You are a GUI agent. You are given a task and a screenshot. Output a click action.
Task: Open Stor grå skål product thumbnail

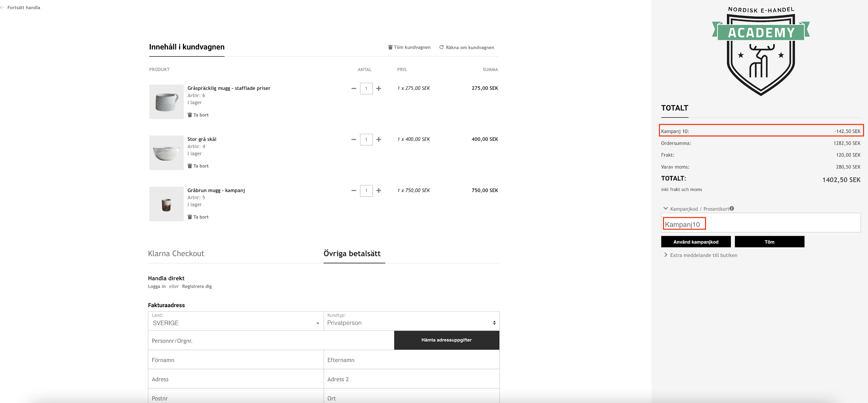click(166, 153)
